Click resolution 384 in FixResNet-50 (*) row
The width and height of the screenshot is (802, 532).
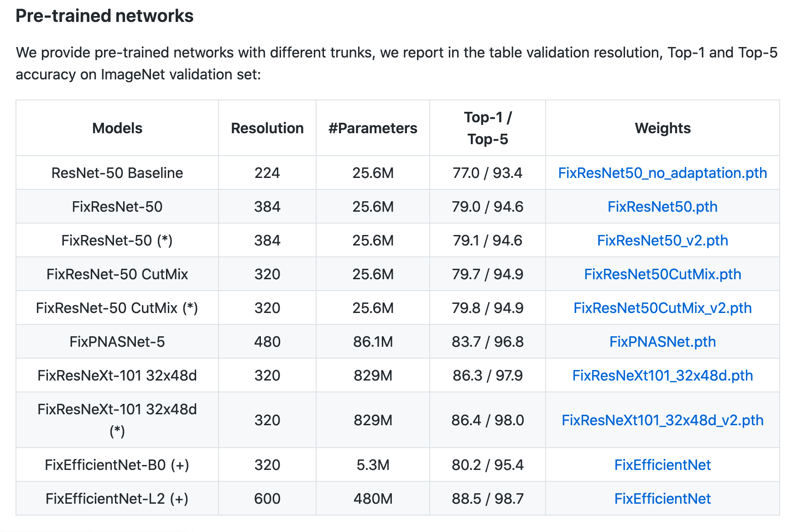tap(267, 240)
